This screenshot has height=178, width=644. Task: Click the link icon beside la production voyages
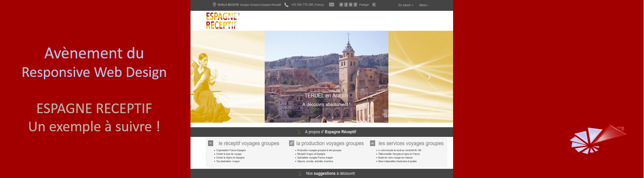point(292,143)
